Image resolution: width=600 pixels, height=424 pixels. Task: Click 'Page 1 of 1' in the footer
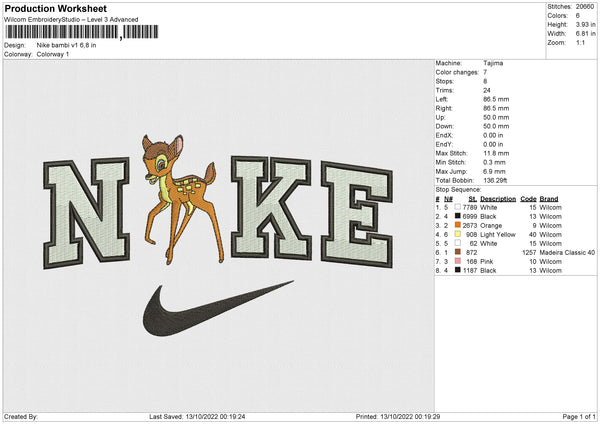(579, 416)
